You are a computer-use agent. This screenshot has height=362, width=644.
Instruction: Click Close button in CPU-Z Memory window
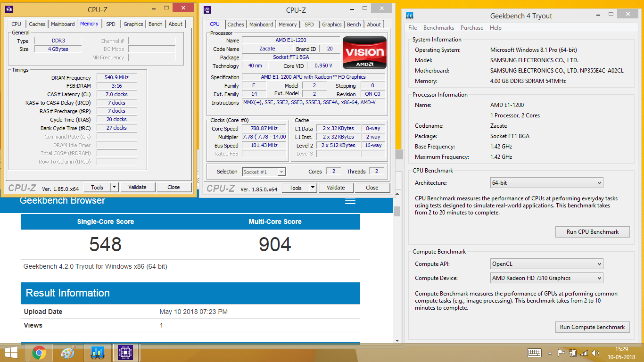tap(174, 187)
